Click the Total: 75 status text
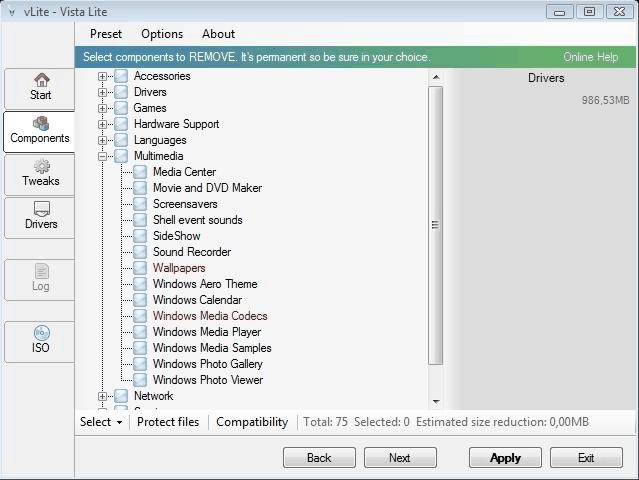The image size is (639, 480). (325, 422)
